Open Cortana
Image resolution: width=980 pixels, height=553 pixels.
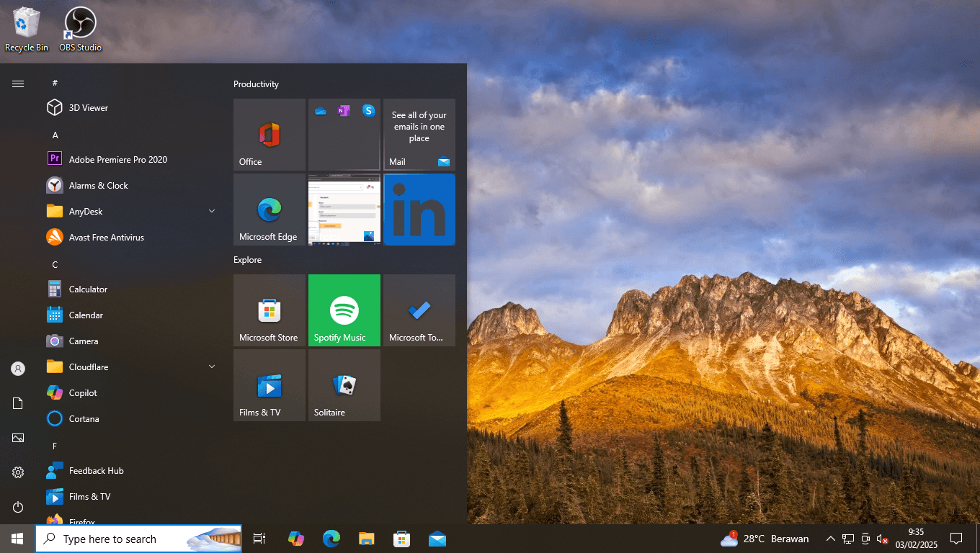130,419
